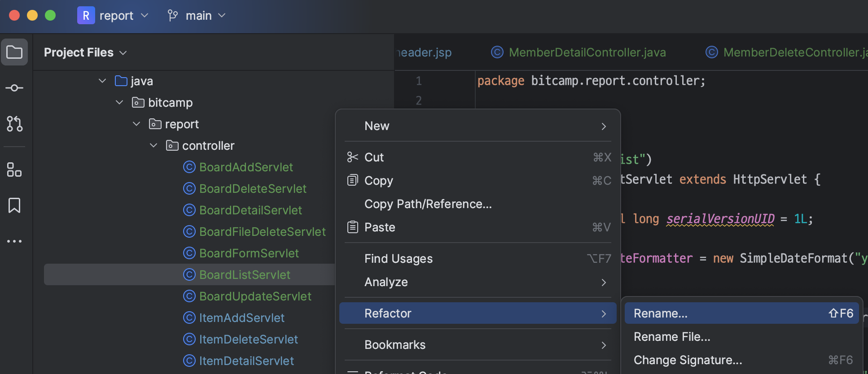Open the Pull Requests tool window icon
Image resolution: width=868 pixels, height=374 pixels.
click(14, 124)
